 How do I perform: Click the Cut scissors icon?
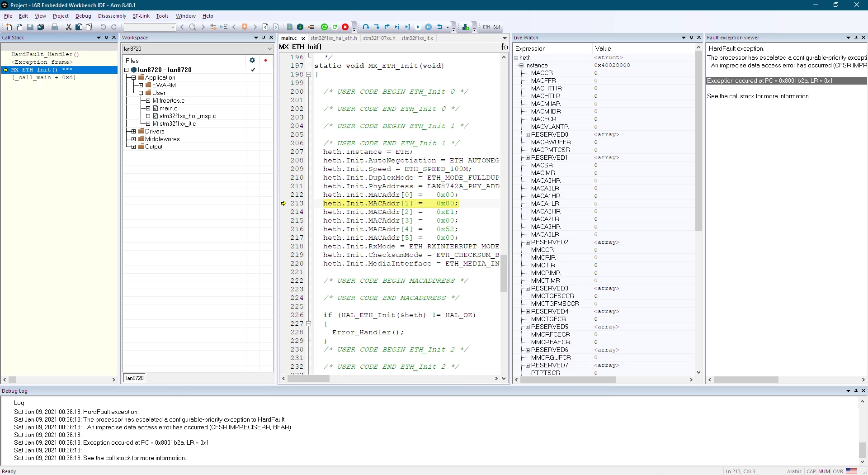point(69,27)
